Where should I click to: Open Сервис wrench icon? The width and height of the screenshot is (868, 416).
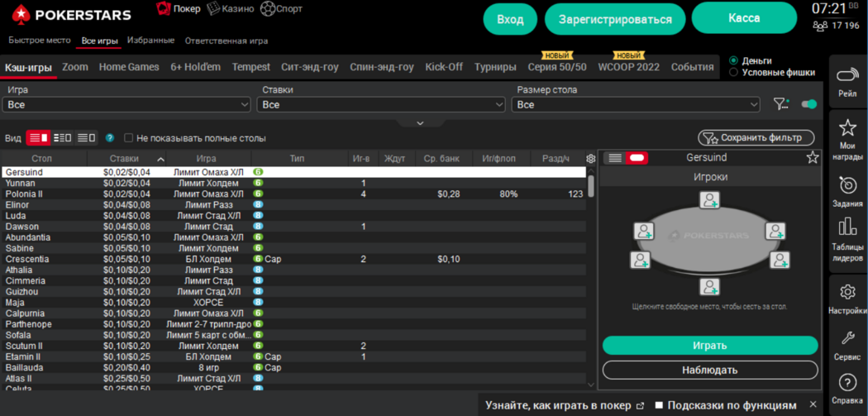847,338
